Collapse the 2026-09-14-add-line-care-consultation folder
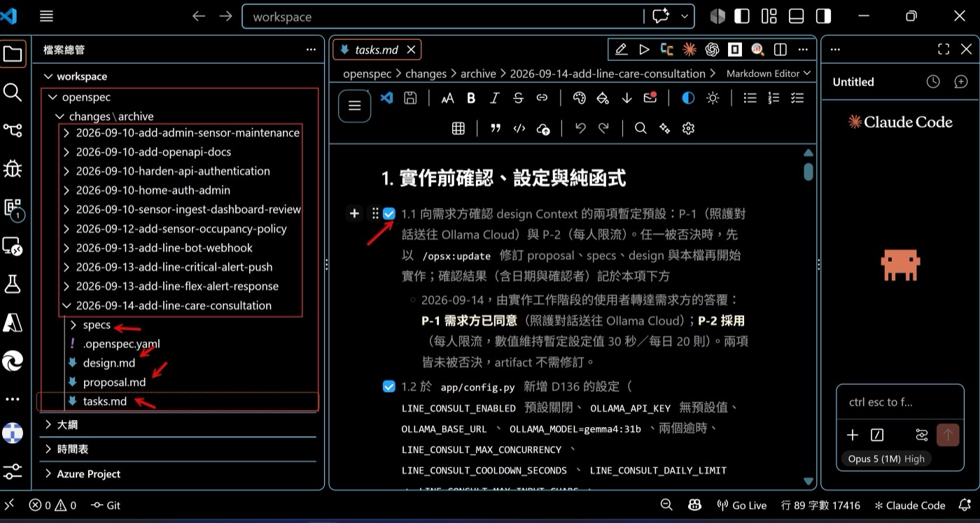 pyautogui.click(x=174, y=305)
